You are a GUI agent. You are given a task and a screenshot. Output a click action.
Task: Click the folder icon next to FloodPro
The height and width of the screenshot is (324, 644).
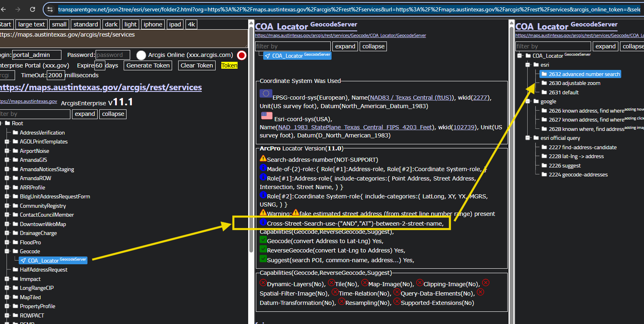click(x=15, y=242)
